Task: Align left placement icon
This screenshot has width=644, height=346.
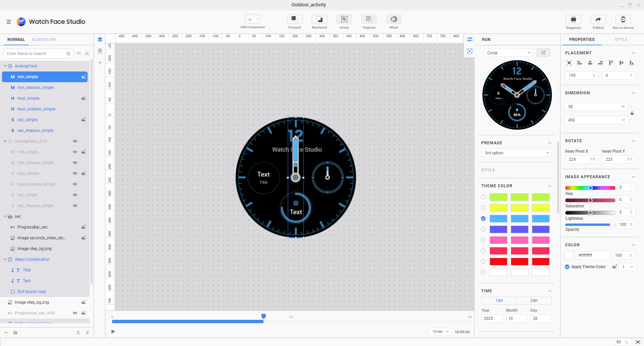Action: [x=579, y=63]
